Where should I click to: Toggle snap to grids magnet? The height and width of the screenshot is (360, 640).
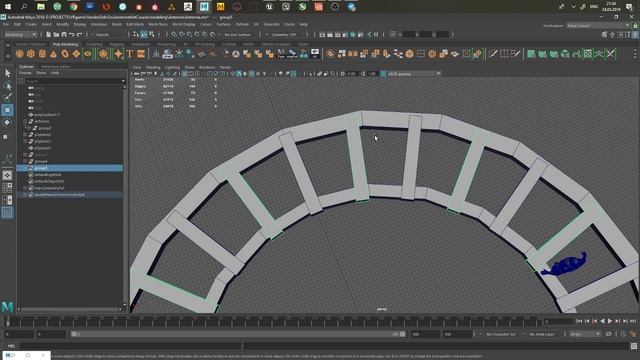tap(174, 35)
